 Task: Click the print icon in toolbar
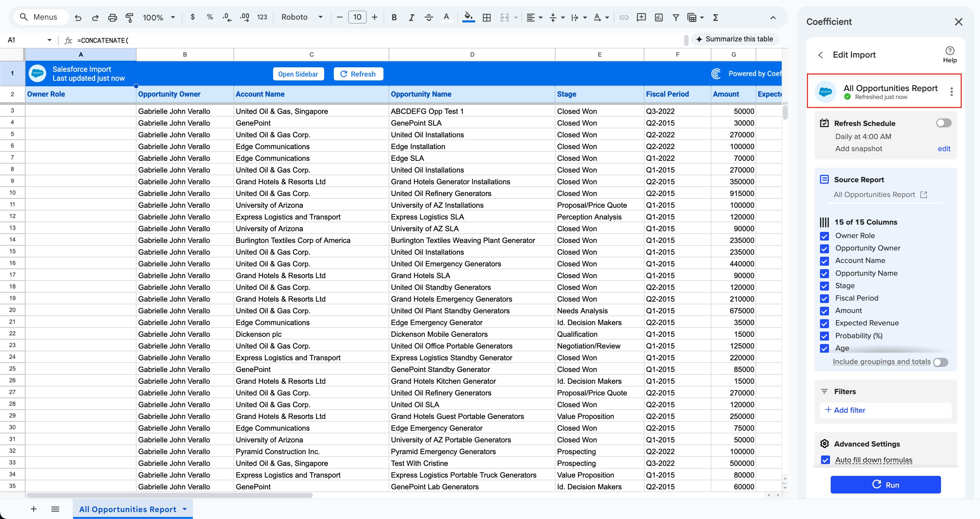coord(112,17)
